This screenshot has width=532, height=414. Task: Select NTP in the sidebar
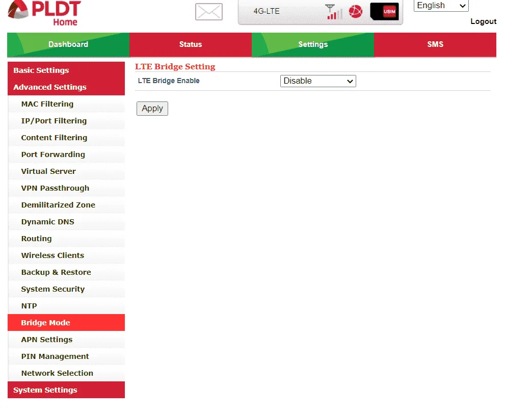click(66, 306)
